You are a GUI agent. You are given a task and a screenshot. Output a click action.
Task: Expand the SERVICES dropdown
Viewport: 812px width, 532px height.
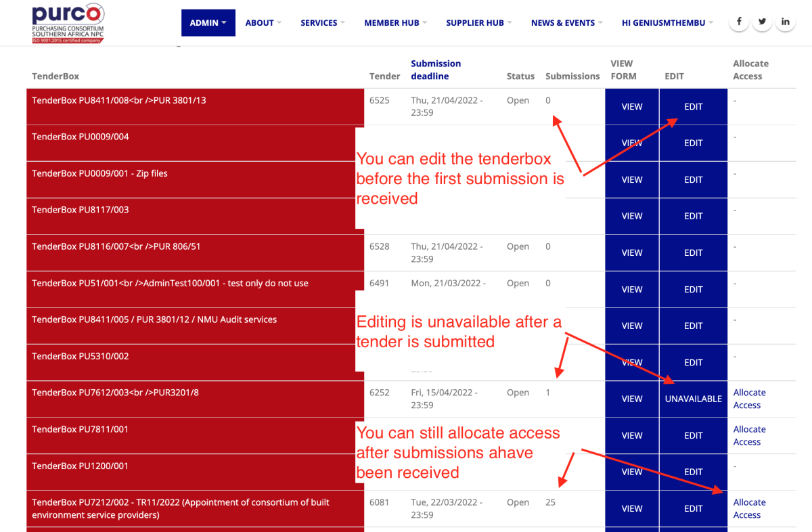point(322,23)
